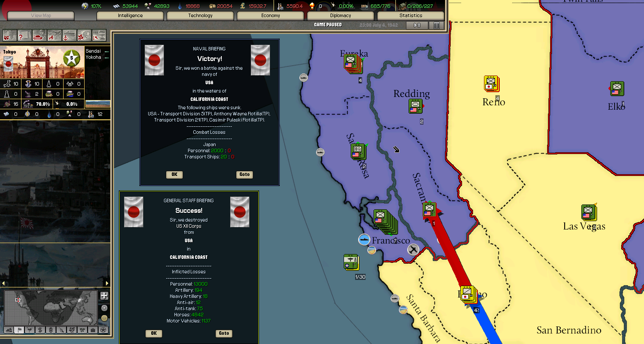Open the Technology tab
Image resolution: width=644 pixels, height=344 pixels.
(200, 16)
